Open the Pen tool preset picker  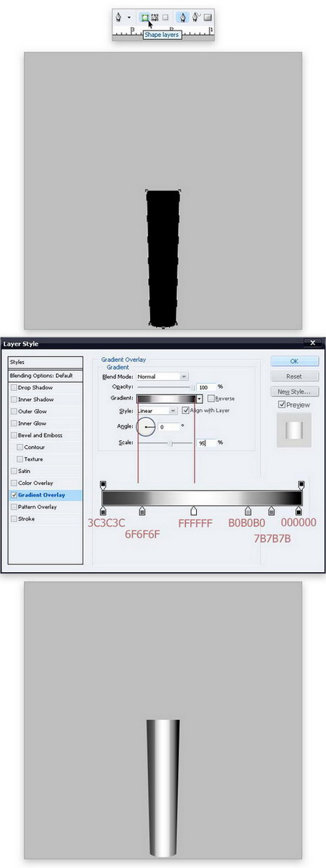(x=120, y=17)
